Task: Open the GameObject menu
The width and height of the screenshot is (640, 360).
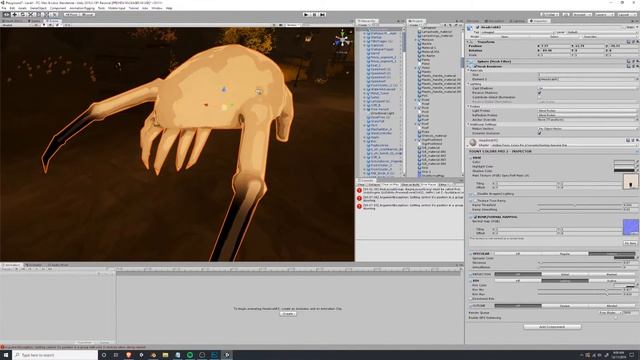Action: click(x=38, y=8)
